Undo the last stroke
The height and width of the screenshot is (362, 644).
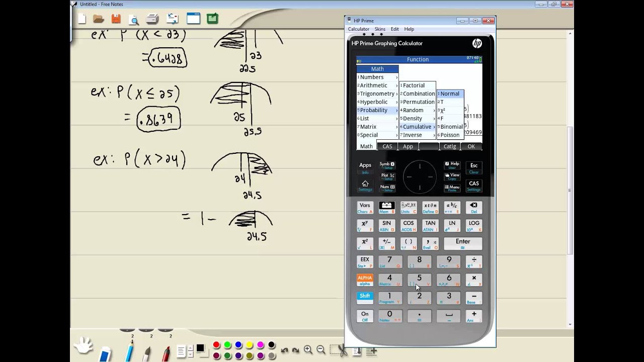284,350
